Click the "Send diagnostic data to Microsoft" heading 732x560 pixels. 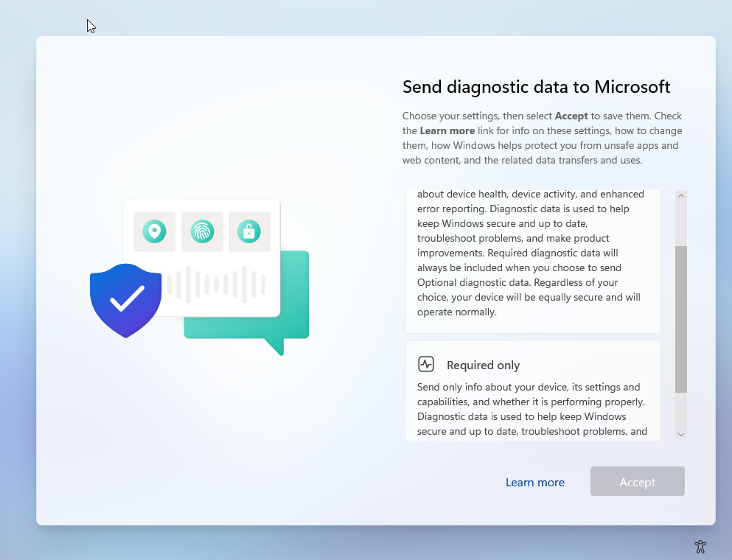(537, 87)
